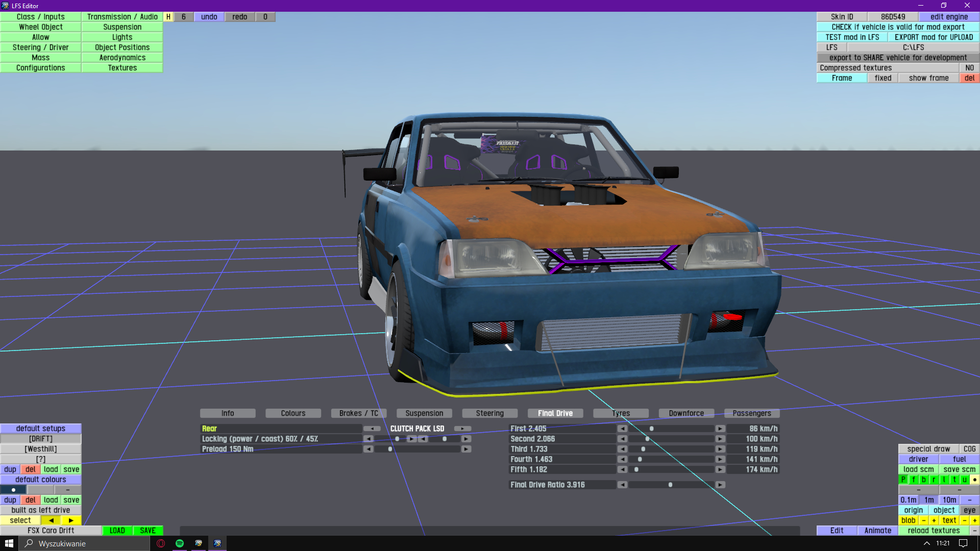980x551 pixels.
Task: Click the Spotify icon in taskbar
Action: coord(180,543)
